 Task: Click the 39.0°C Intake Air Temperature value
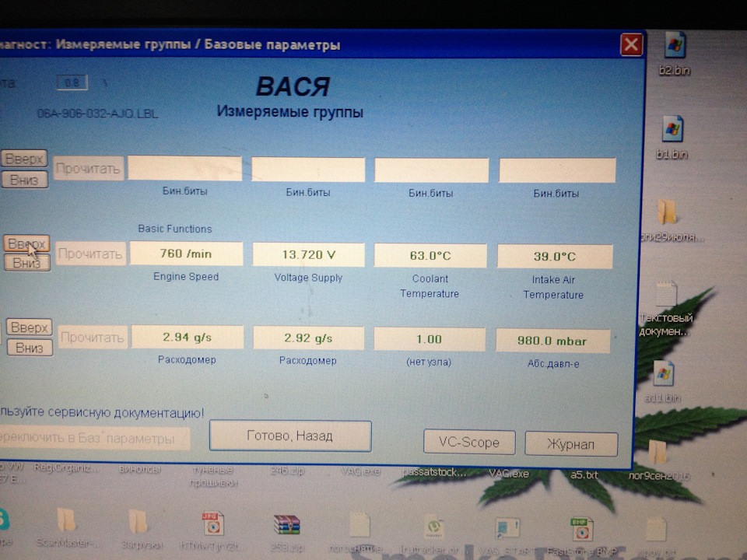point(555,257)
